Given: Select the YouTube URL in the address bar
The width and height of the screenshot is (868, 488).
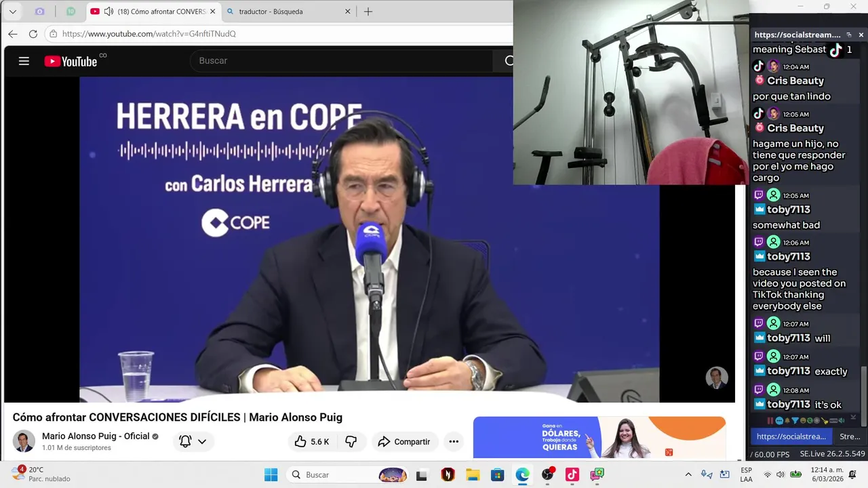Looking at the screenshot, I should tap(149, 34).
